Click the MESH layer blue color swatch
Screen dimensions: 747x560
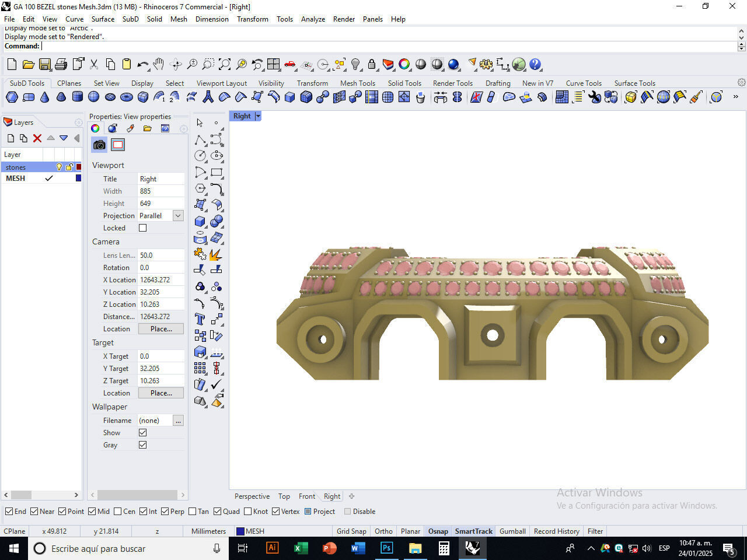[x=79, y=178]
